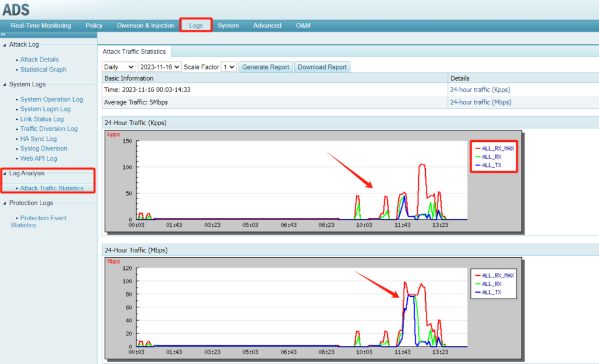Open Syslog Diversion
Image resolution: width=599 pixels, height=364 pixels.
pyautogui.click(x=43, y=148)
